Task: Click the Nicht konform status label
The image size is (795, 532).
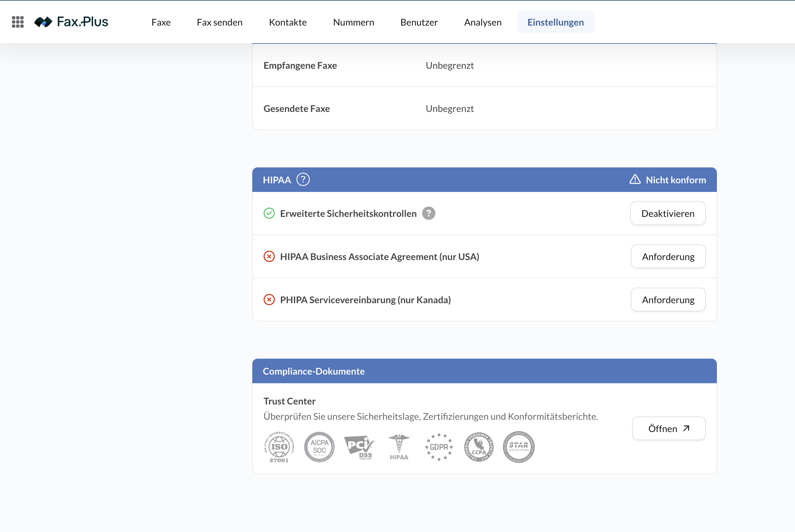Action: pos(676,180)
